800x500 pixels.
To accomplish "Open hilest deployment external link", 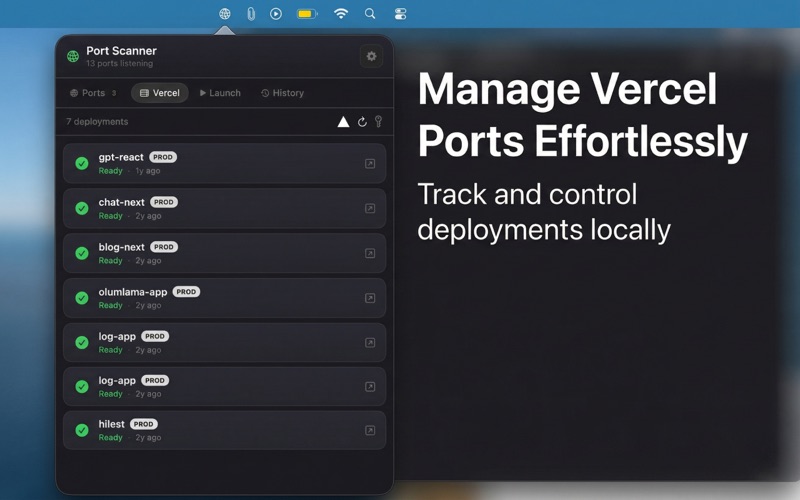I will click(x=370, y=431).
